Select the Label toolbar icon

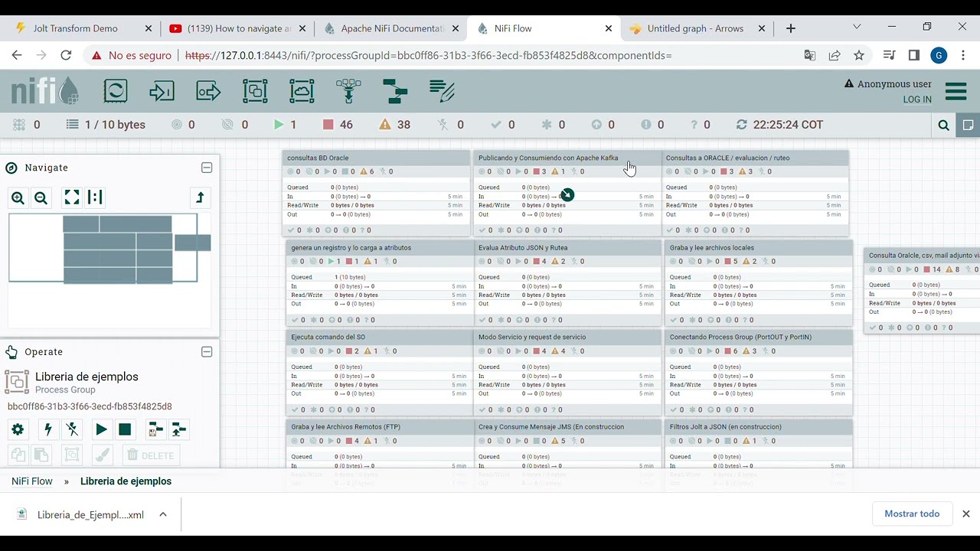click(x=442, y=91)
